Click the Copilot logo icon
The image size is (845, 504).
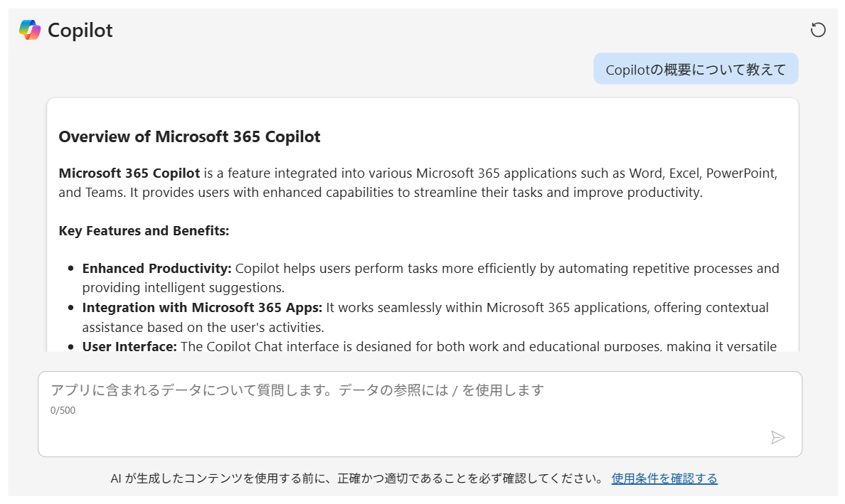coord(30,30)
